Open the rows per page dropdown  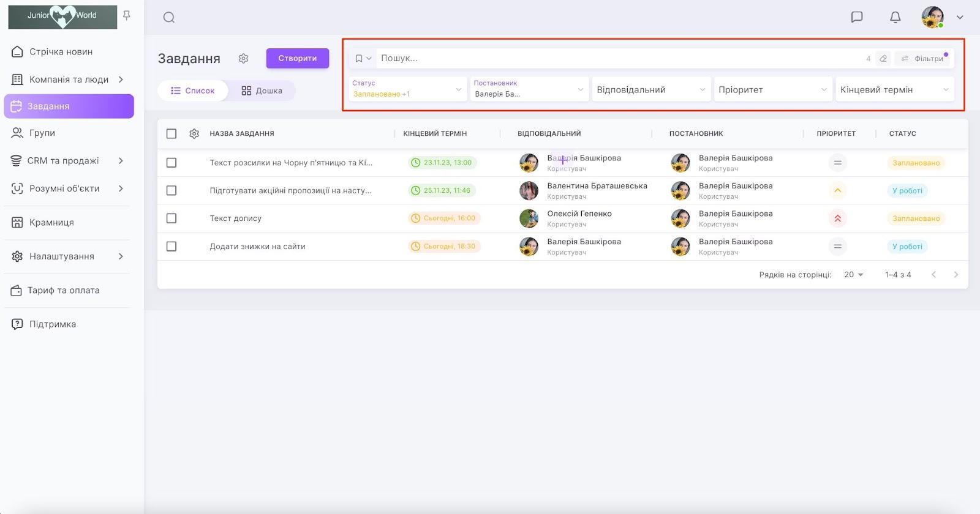[853, 275]
